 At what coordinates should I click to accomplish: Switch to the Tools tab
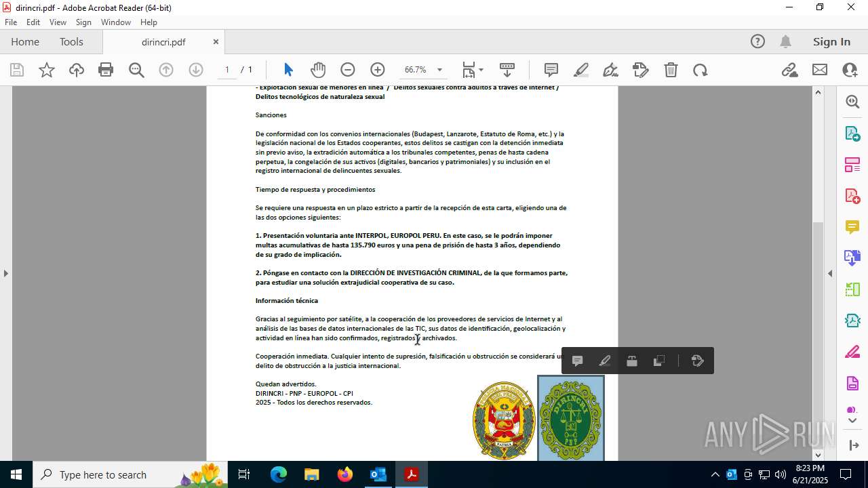pos(71,41)
